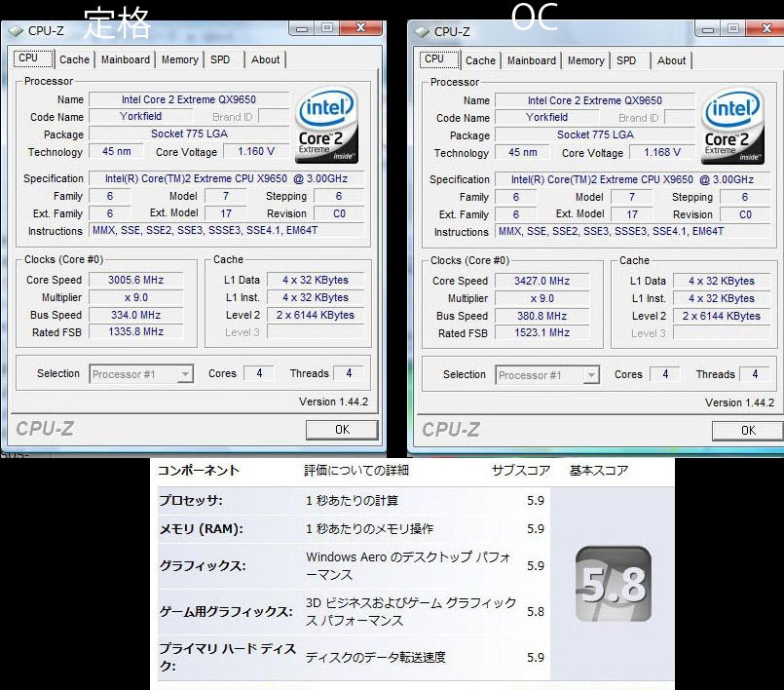Click the Cores count field in right OC window
The image size is (784, 690).
point(665,374)
